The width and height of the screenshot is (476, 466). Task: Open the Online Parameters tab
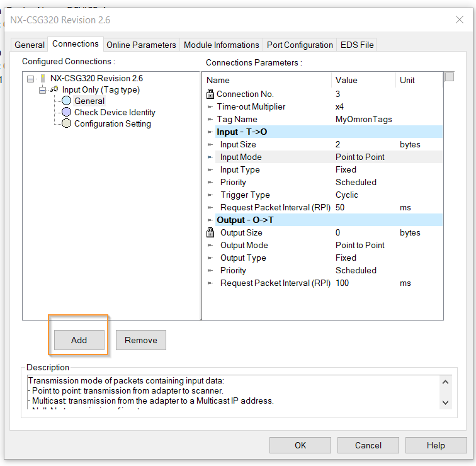coord(141,45)
